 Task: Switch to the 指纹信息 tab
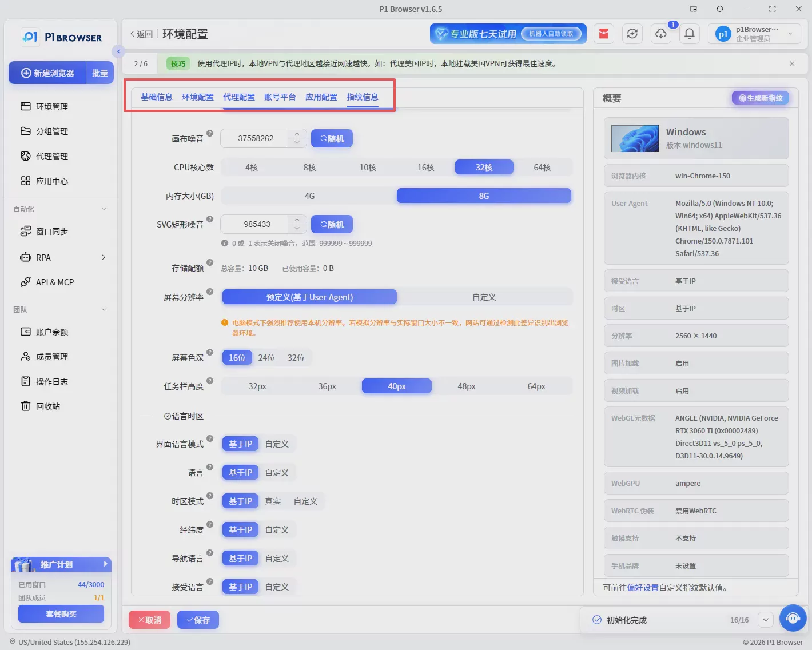[x=363, y=97]
